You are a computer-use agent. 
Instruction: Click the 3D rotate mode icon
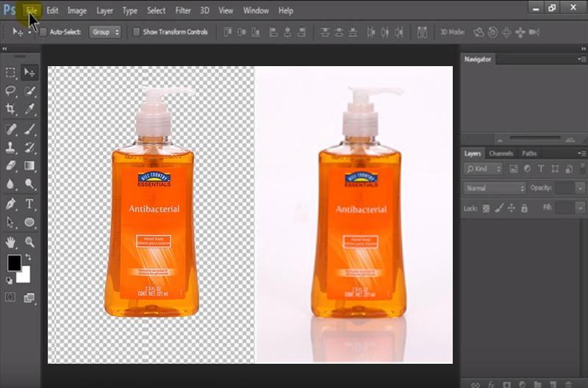[478, 32]
